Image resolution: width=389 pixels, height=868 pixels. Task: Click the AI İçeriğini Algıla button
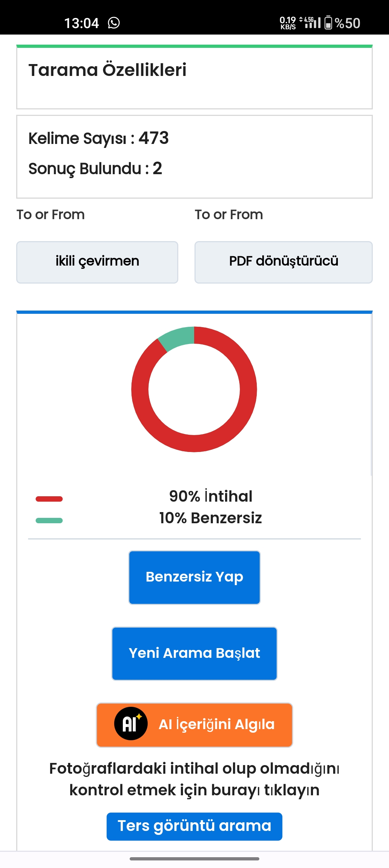click(x=194, y=725)
